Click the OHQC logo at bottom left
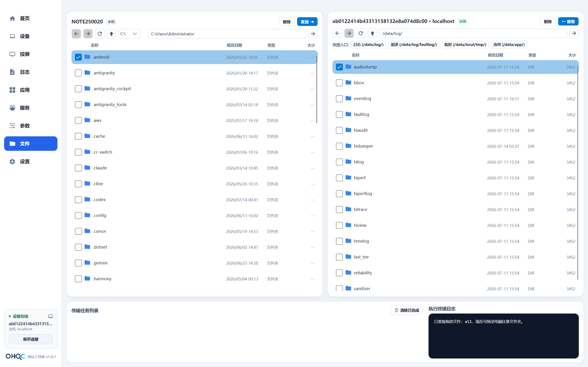588x367 pixels. (x=15, y=356)
